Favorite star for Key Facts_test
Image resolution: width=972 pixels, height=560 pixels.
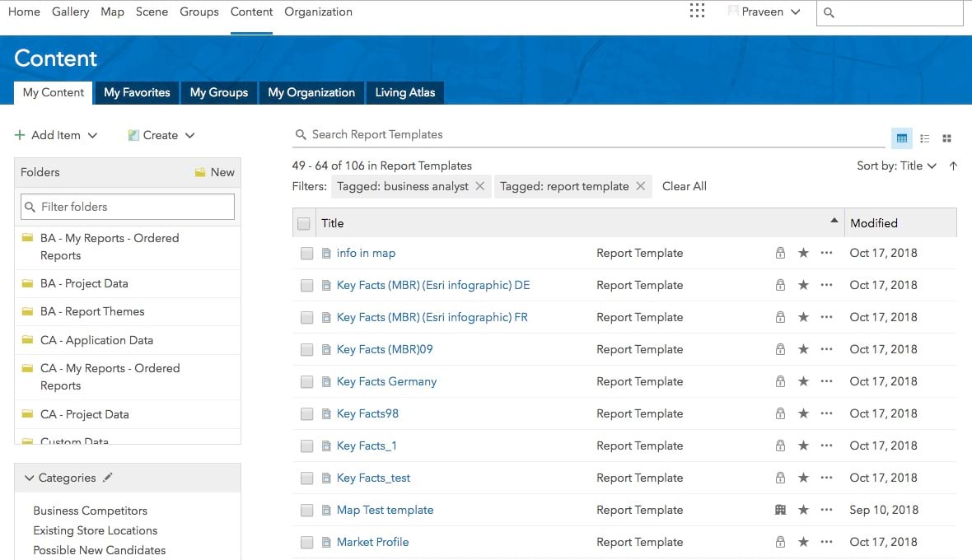803,478
